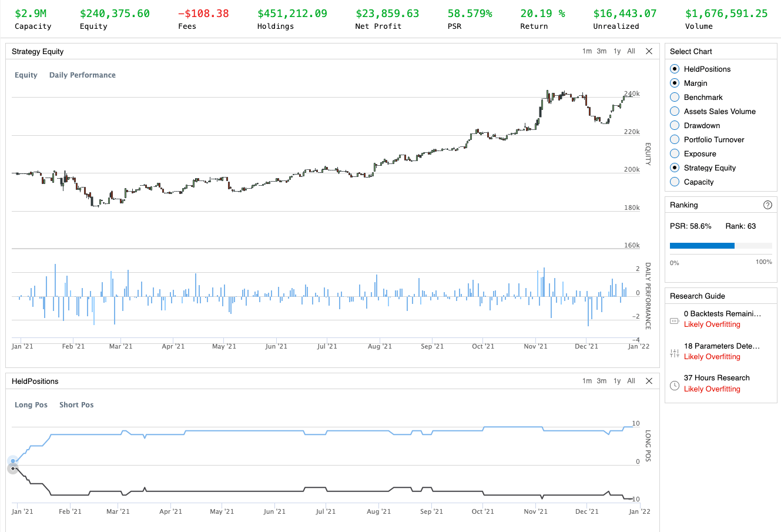Screen dimensions: 781x532
Task: Click the clock icon beside 37 Hours Research
Action: (x=675, y=386)
